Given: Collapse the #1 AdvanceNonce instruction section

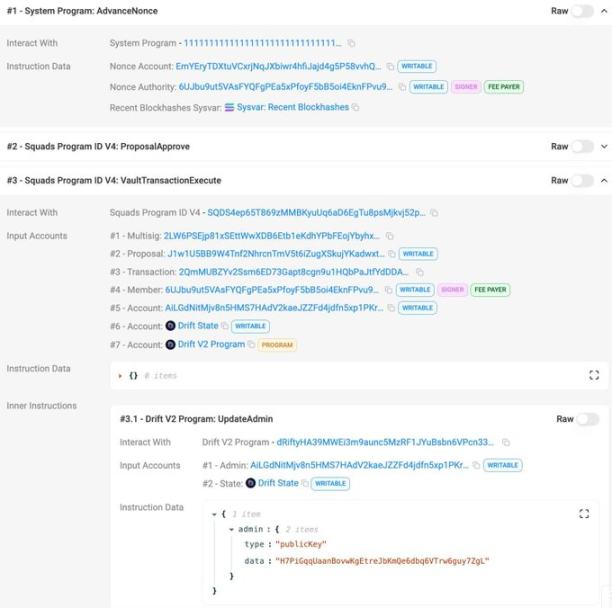Looking at the screenshot, I should (603, 11).
